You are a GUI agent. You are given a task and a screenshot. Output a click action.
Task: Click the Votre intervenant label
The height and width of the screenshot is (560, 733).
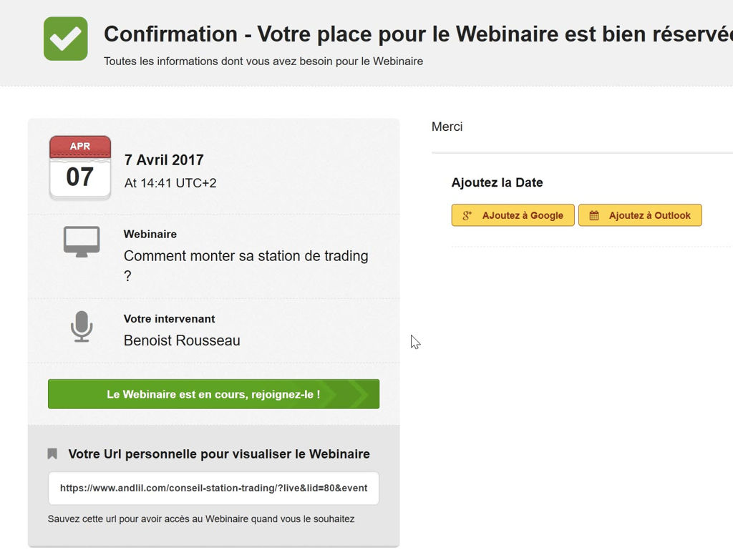pos(169,319)
